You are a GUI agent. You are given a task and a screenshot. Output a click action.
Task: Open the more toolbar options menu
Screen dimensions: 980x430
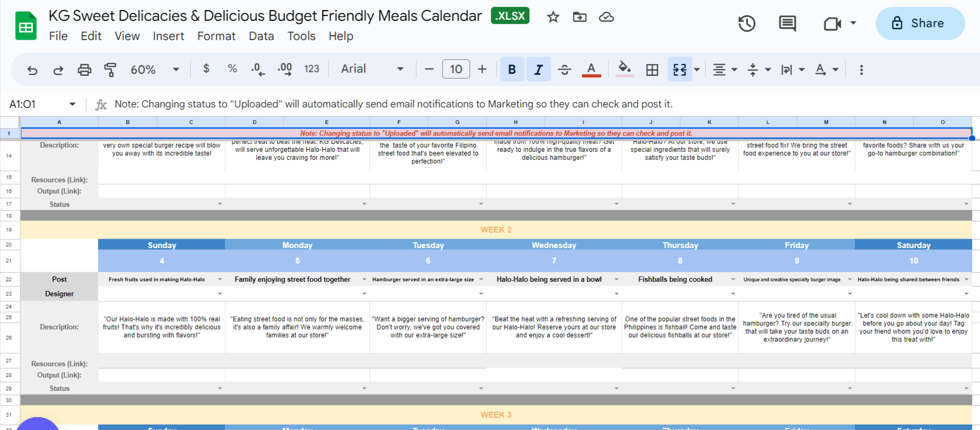861,70
